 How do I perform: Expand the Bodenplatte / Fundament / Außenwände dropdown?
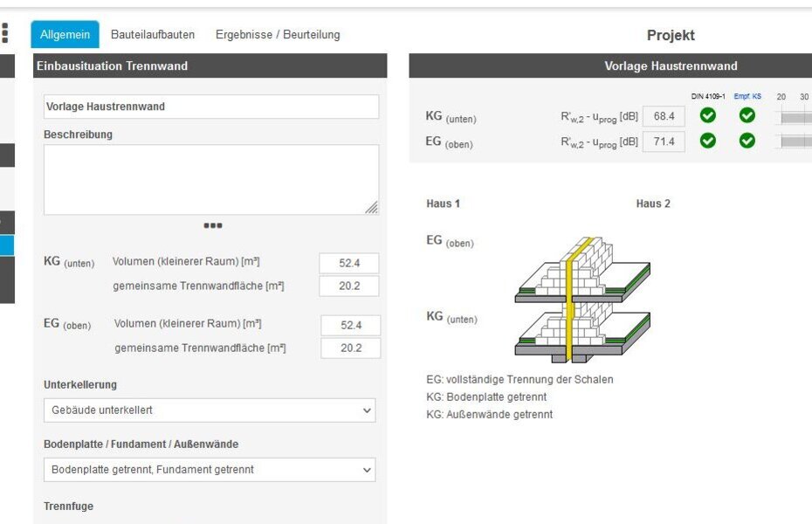(210, 470)
